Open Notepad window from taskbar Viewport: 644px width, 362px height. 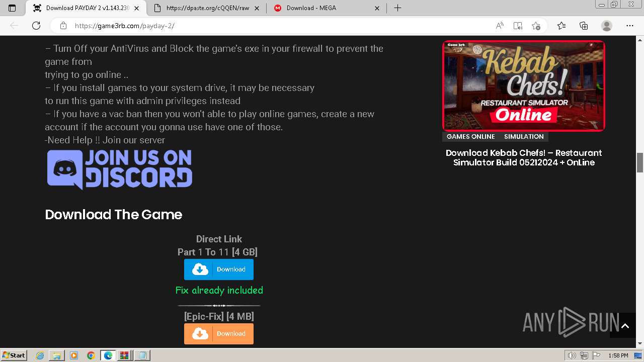[142, 355]
